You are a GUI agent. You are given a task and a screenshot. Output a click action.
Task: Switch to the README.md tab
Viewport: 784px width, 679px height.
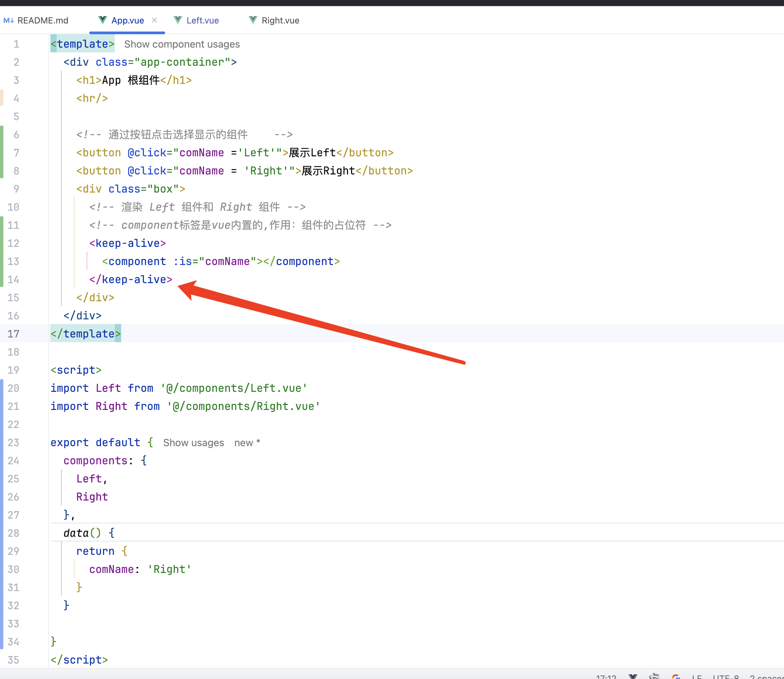pos(43,20)
